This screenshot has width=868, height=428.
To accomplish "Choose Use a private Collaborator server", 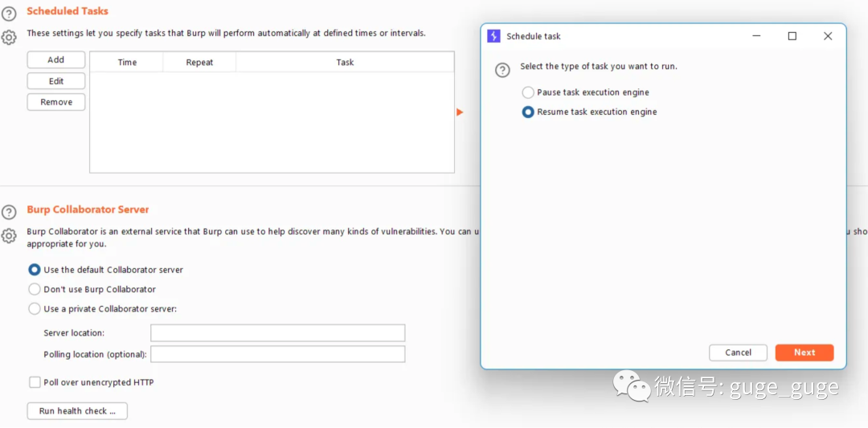I will [x=102, y=308].
